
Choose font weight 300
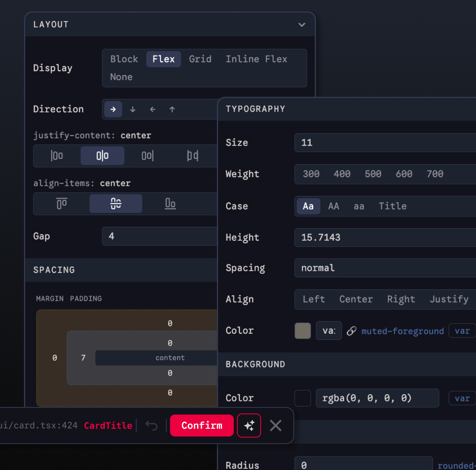(x=311, y=174)
